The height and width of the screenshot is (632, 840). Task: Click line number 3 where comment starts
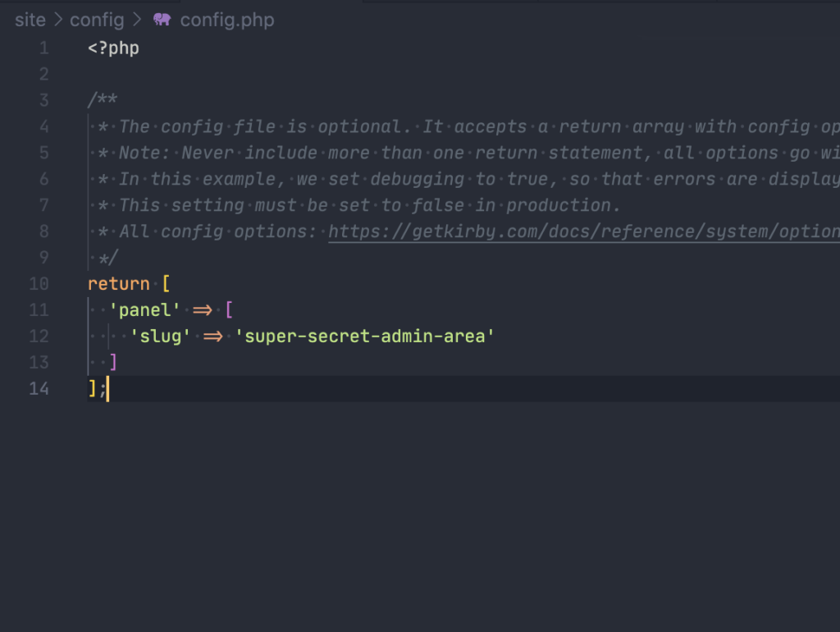click(43, 101)
